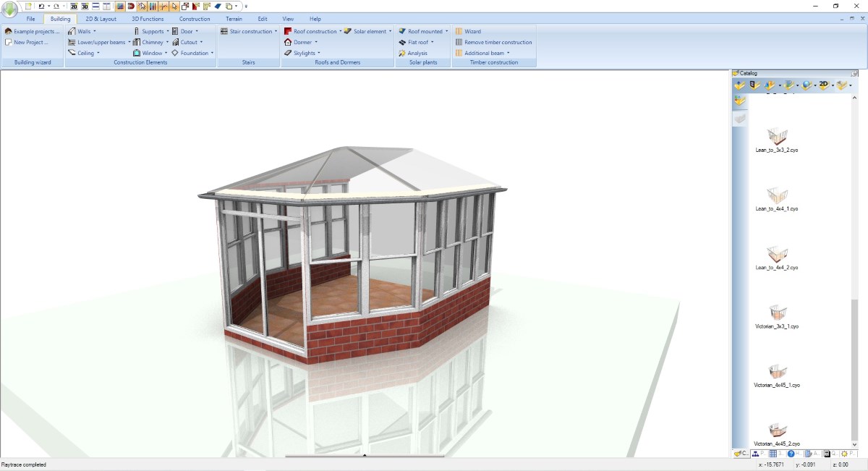Image resolution: width=868 pixels, height=471 pixels.
Task: Click Remove timber construction
Action: (x=493, y=42)
